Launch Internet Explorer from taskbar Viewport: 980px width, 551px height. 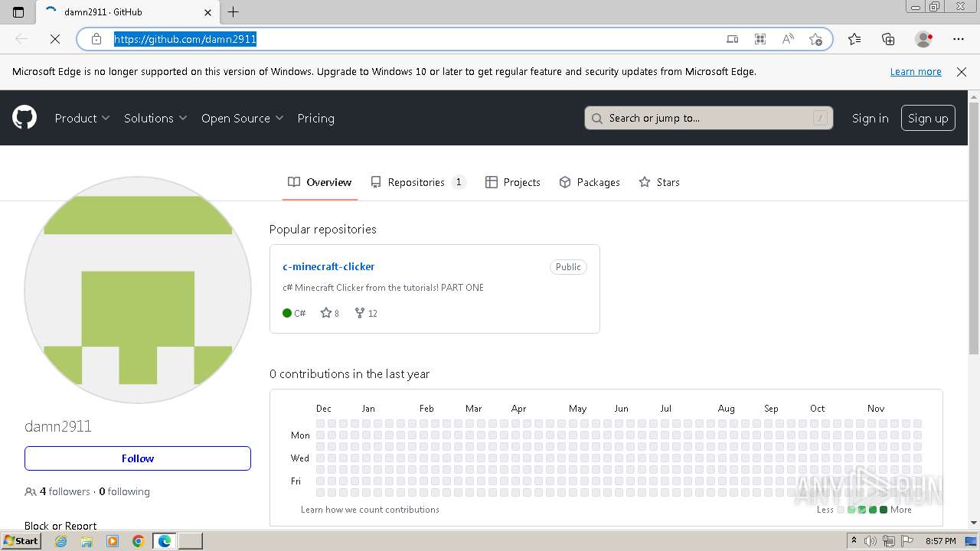pos(61,541)
